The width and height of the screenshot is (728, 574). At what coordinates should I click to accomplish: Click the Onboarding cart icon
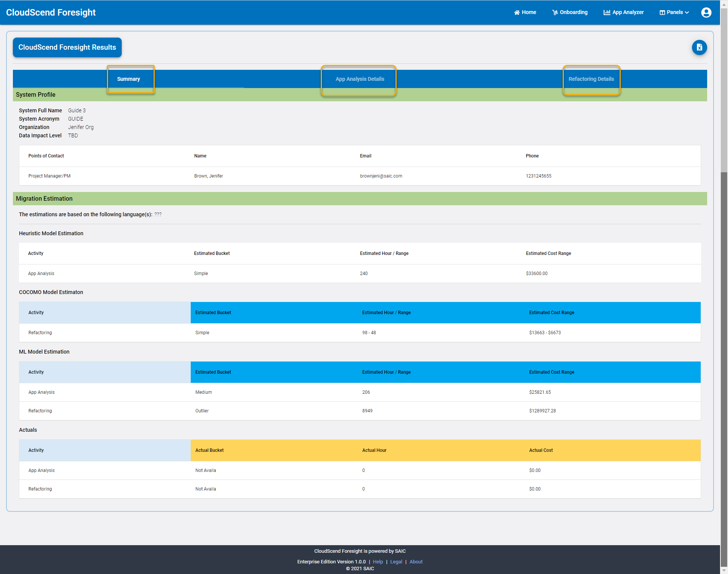[555, 13]
